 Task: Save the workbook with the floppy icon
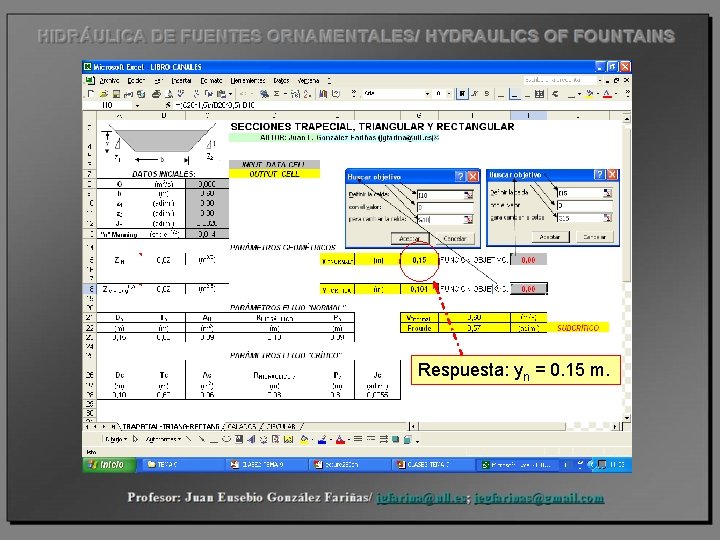[116, 94]
